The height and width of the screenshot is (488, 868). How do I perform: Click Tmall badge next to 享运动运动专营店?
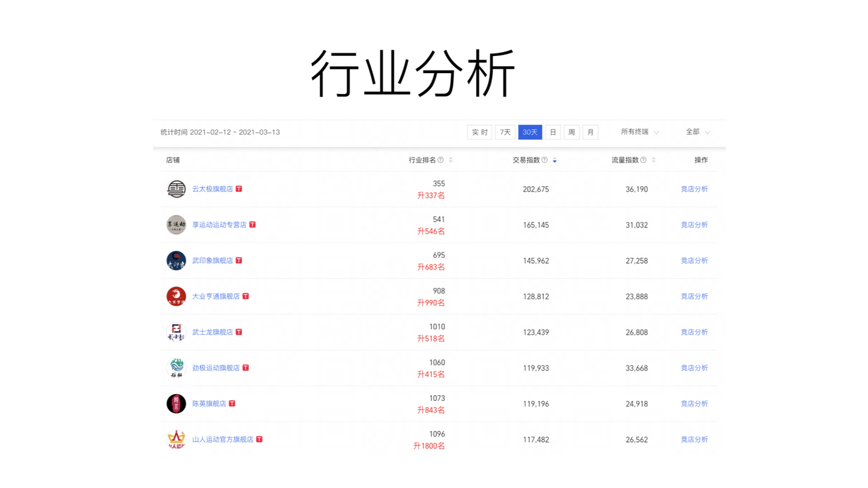click(252, 225)
